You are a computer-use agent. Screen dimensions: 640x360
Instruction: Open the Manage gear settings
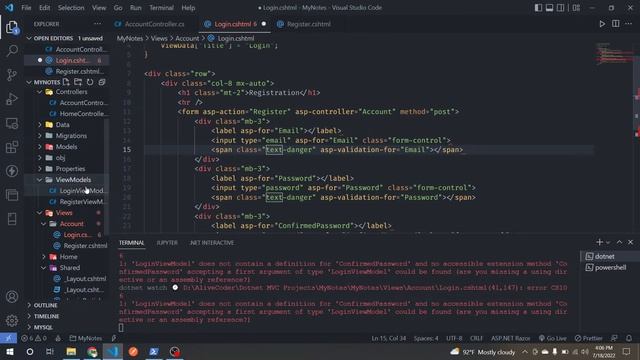[12, 320]
